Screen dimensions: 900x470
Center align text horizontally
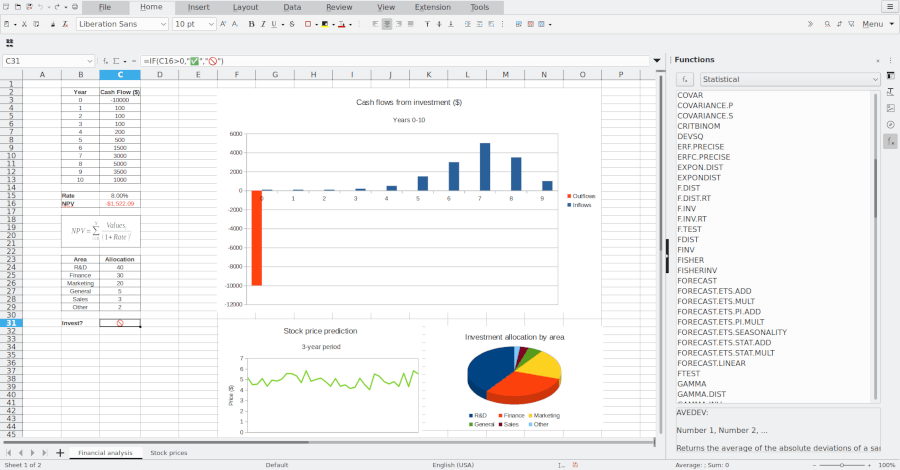387,24
